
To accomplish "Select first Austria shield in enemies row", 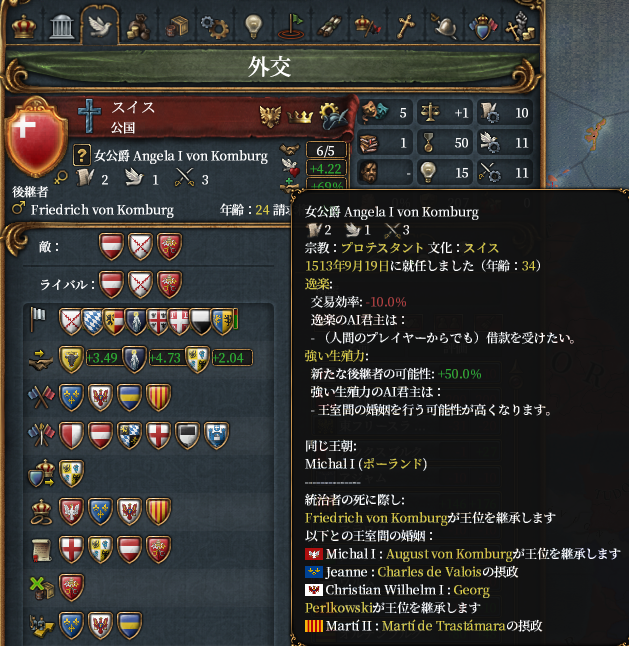I will (111, 246).
